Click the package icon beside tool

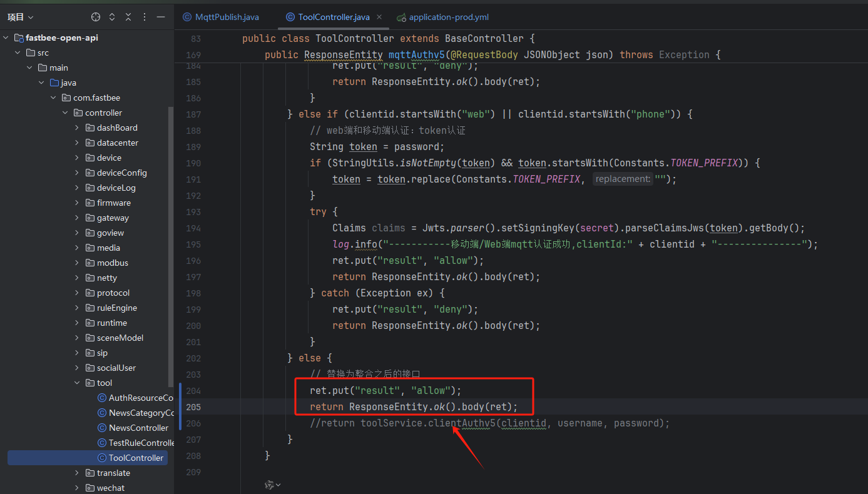click(x=90, y=383)
